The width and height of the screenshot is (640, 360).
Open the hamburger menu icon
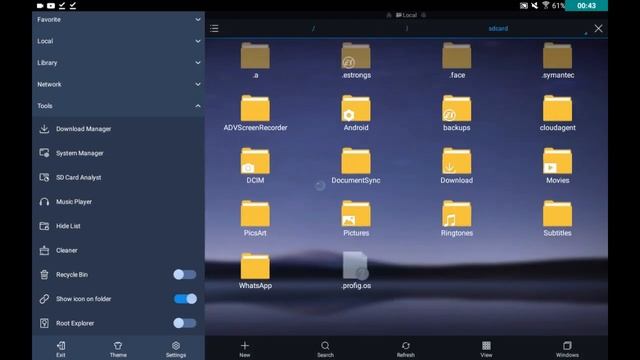point(214,28)
